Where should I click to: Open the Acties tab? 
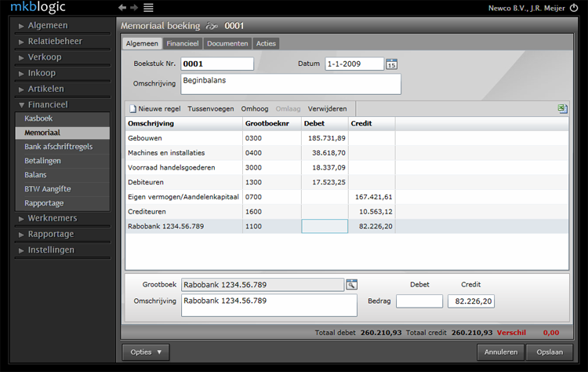[266, 44]
